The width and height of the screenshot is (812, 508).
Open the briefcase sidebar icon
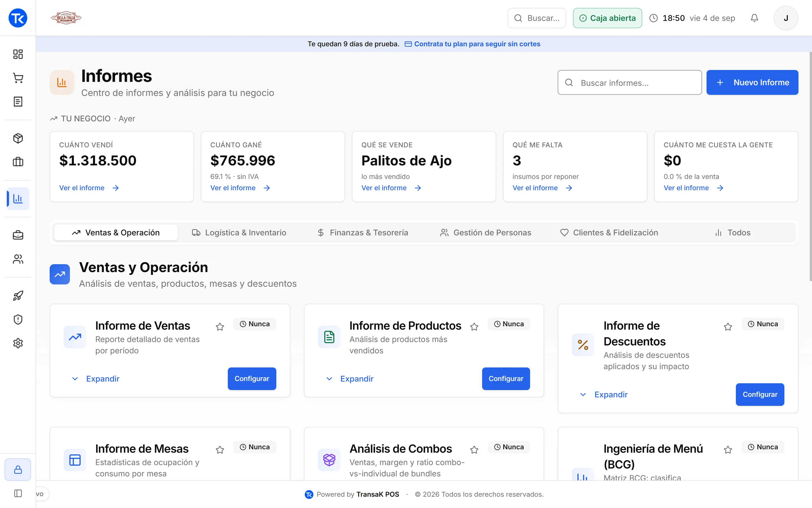(18, 235)
